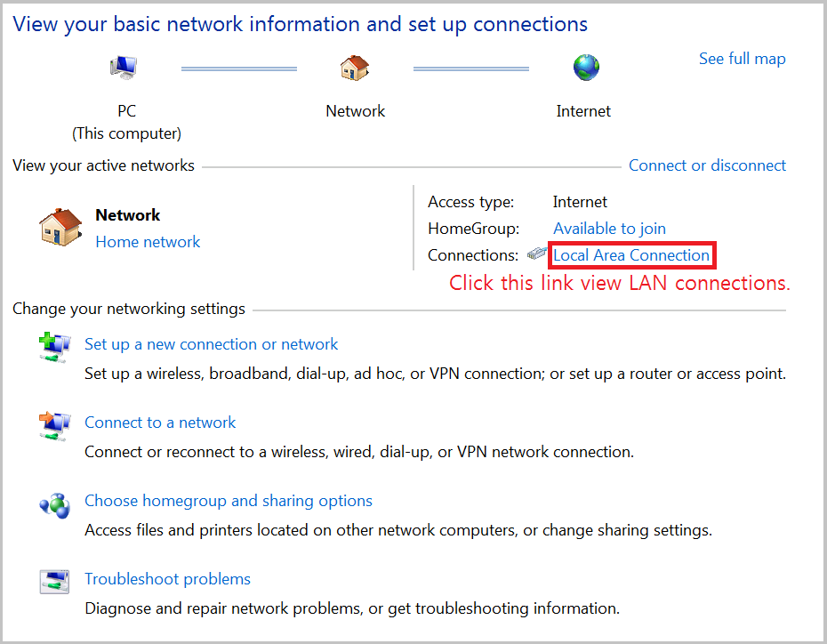Image resolution: width=827 pixels, height=644 pixels.
Task: Click the Set up a new connection icon
Action: (x=54, y=345)
